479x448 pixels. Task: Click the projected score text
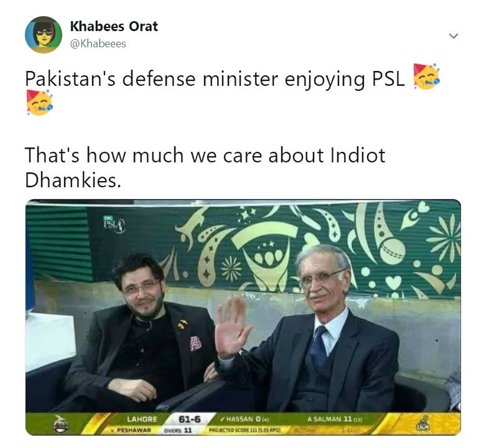244,431
